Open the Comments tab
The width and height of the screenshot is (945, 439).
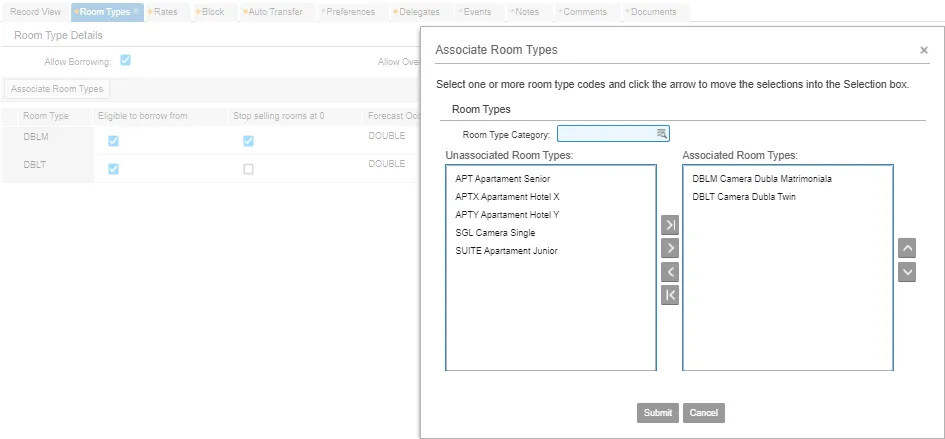[585, 12]
